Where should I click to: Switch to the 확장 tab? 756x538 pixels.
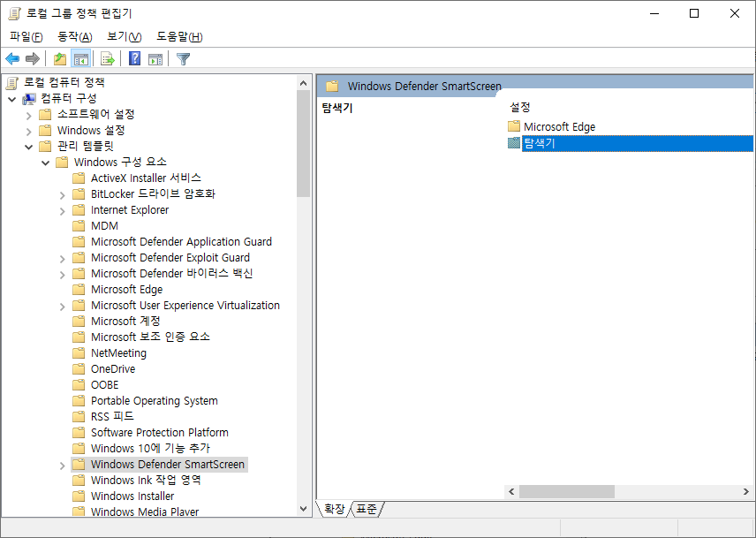(x=335, y=509)
